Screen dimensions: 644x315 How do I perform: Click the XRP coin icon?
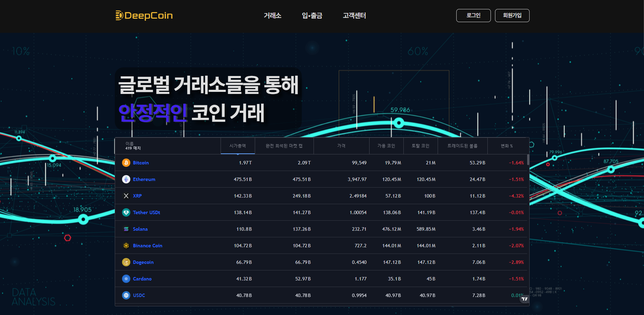pyautogui.click(x=126, y=196)
